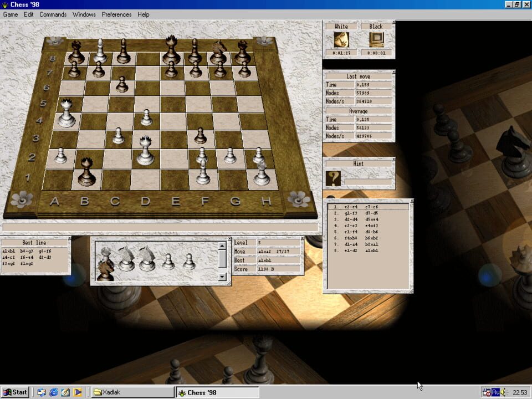Open the Preferences menu

click(x=116, y=14)
